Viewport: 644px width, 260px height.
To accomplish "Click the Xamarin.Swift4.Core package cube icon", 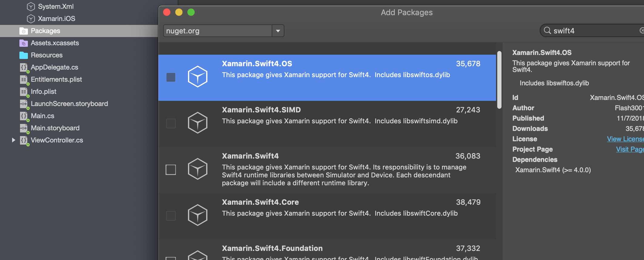I will click(x=198, y=215).
